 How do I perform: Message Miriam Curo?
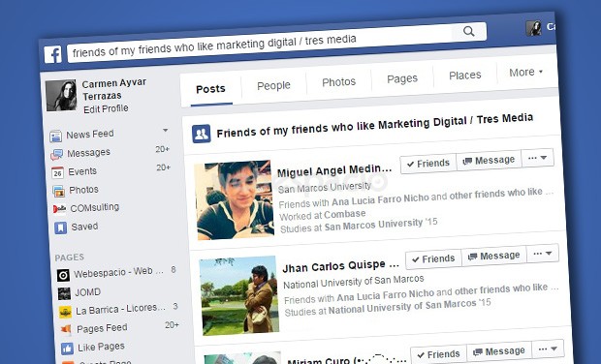click(499, 351)
